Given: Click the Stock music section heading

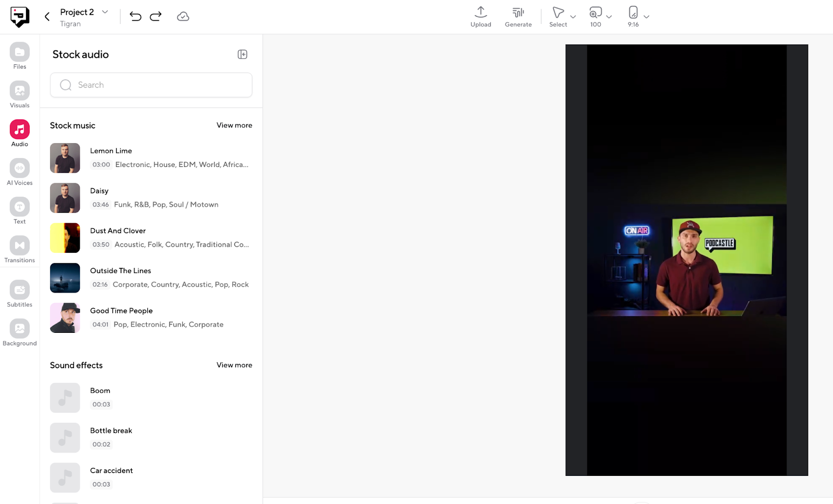Looking at the screenshot, I should [x=72, y=125].
